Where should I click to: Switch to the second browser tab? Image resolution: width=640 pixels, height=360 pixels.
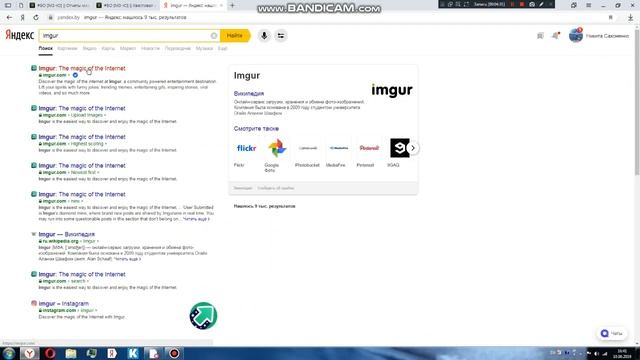tap(127, 5)
